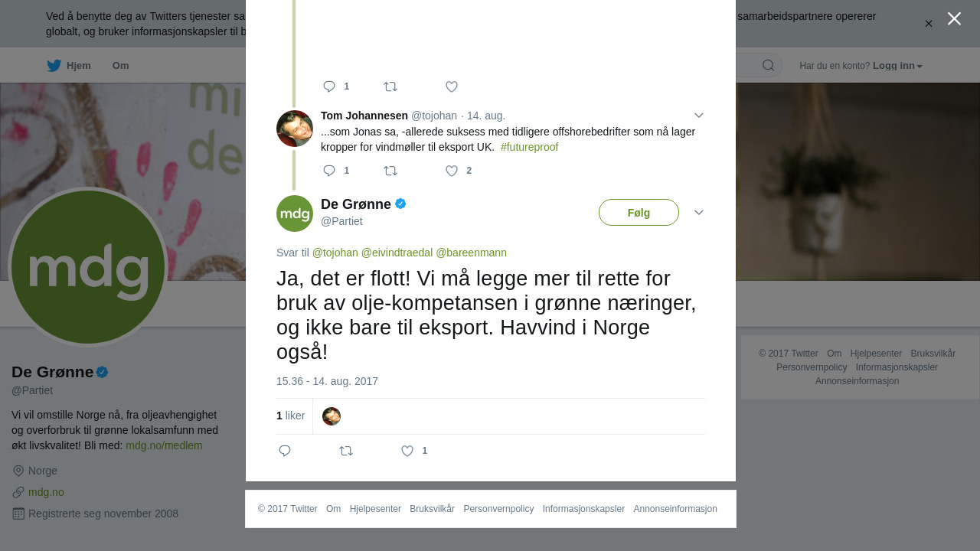
Task: Go to Hjem in navigation bar
Action: point(68,66)
